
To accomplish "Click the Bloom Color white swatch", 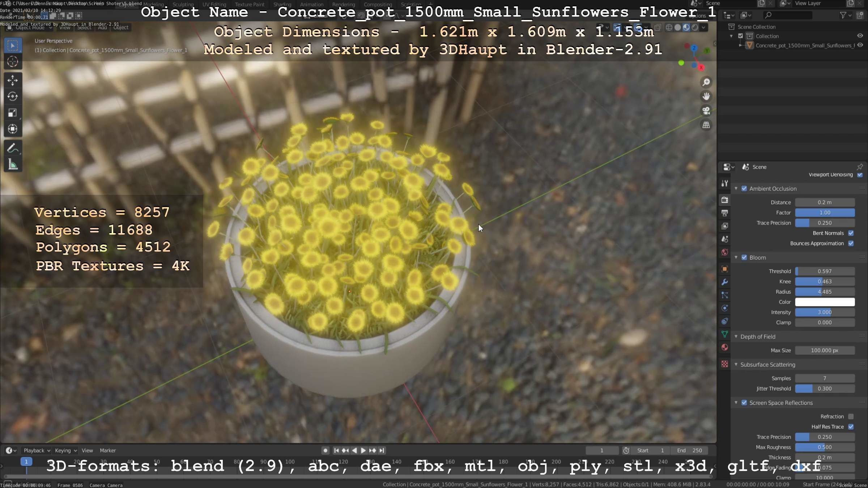I will point(825,302).
